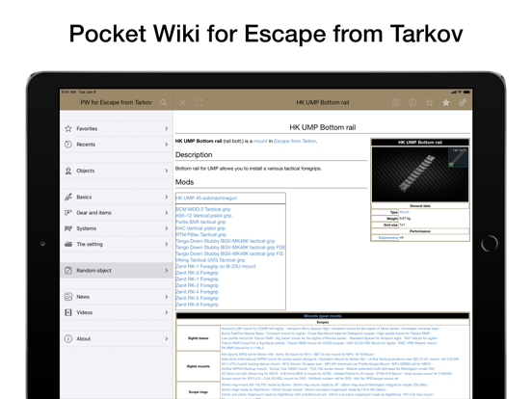Image resolution: width=532 pixels, height=399 pixels.
Task: Click the Random object dice icon
Action: tap(68, 271)
